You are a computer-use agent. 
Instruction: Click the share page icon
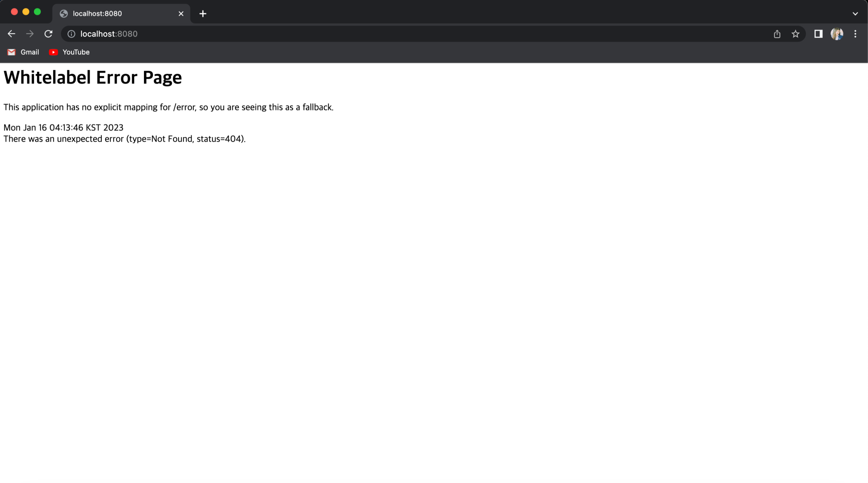777,34
